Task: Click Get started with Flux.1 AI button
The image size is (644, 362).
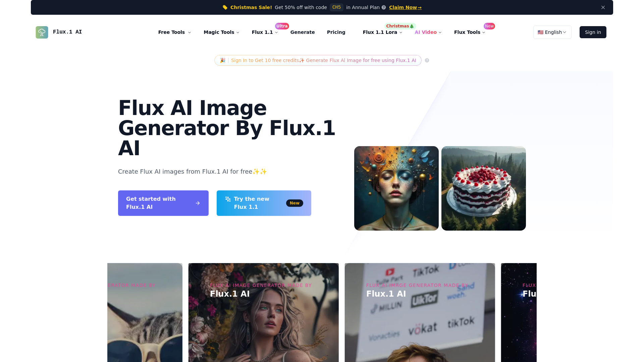Action: point(163,203)
